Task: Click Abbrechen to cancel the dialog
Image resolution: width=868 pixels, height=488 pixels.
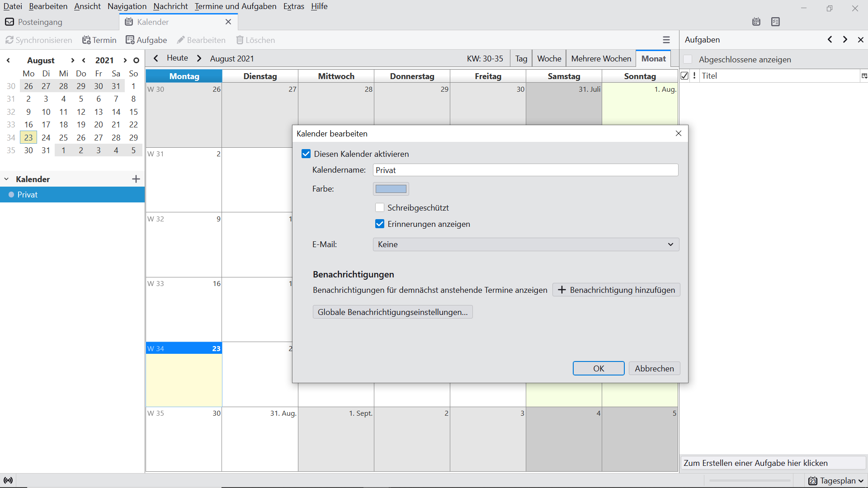Action: [654, 368]
